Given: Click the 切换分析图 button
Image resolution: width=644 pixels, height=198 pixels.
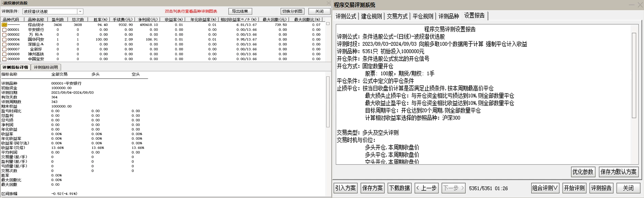Looking at the screenshot, I should pyautogui.click(x=292, y=11).
